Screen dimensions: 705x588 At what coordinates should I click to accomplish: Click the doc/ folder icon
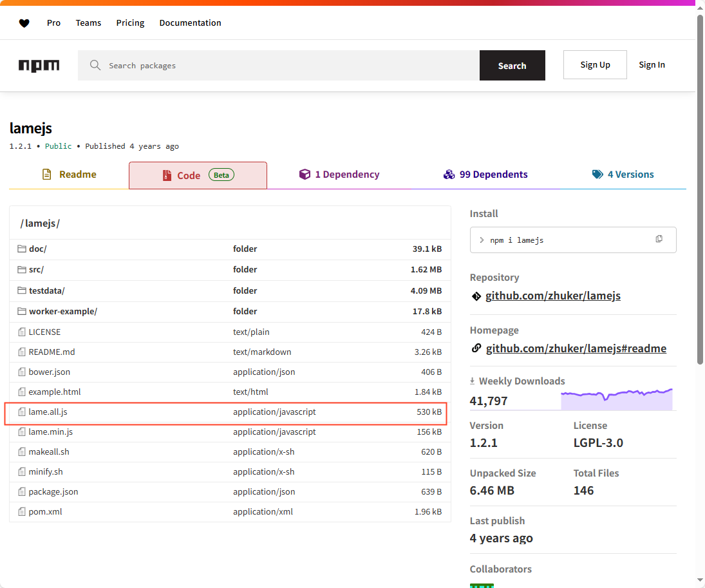pos(22,249)
